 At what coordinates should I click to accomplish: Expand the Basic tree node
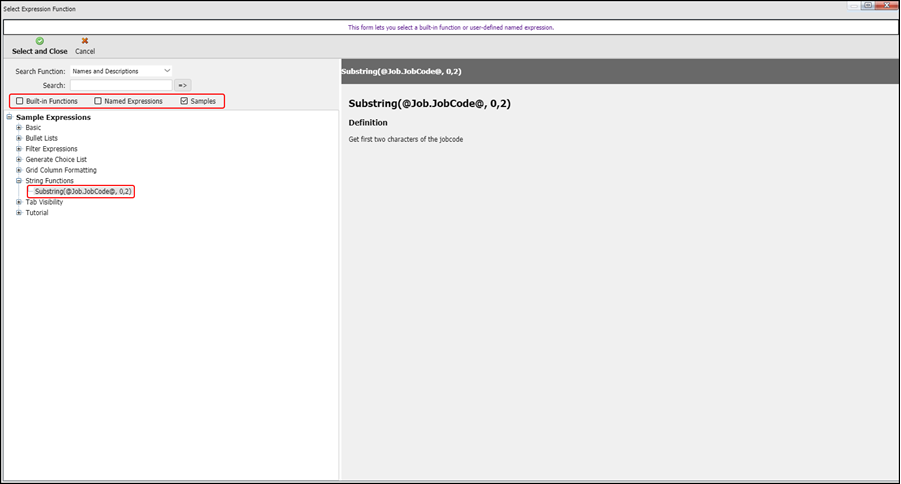click(x=19, y=128)
